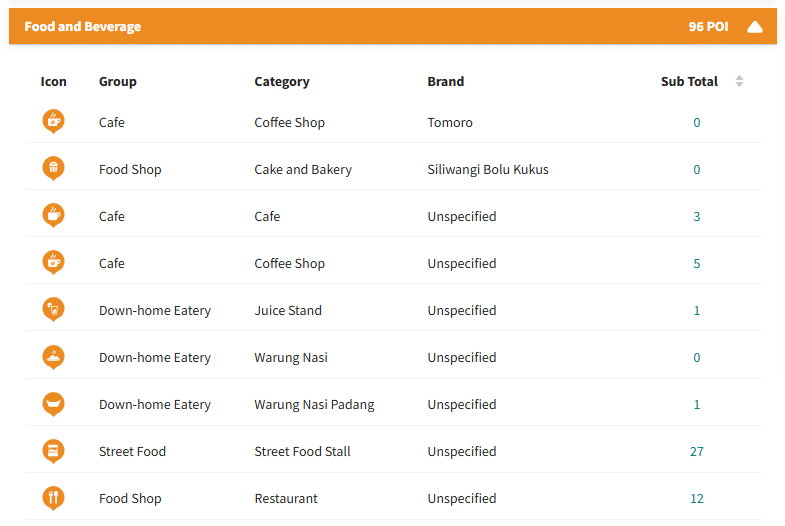Click the Juice Stand drink icon
Image resolution: width=785 pixels, height=526 pixels.
click(53, 310)
